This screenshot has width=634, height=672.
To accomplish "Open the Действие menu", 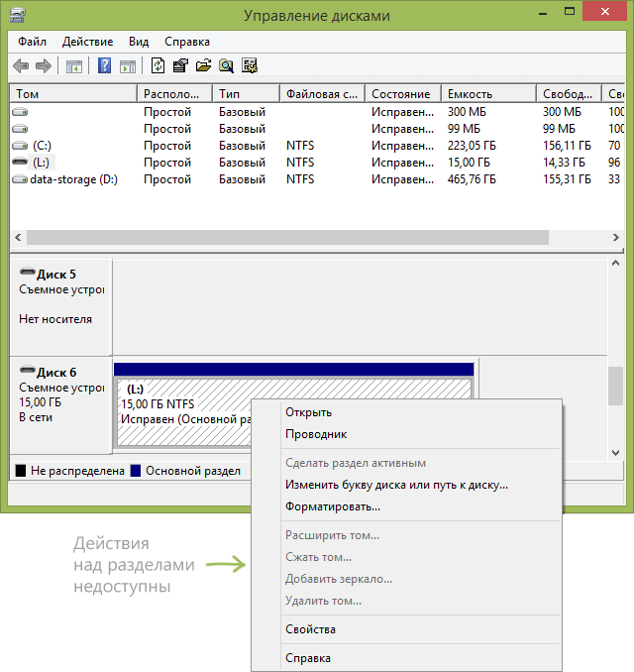I will [88, 42].
